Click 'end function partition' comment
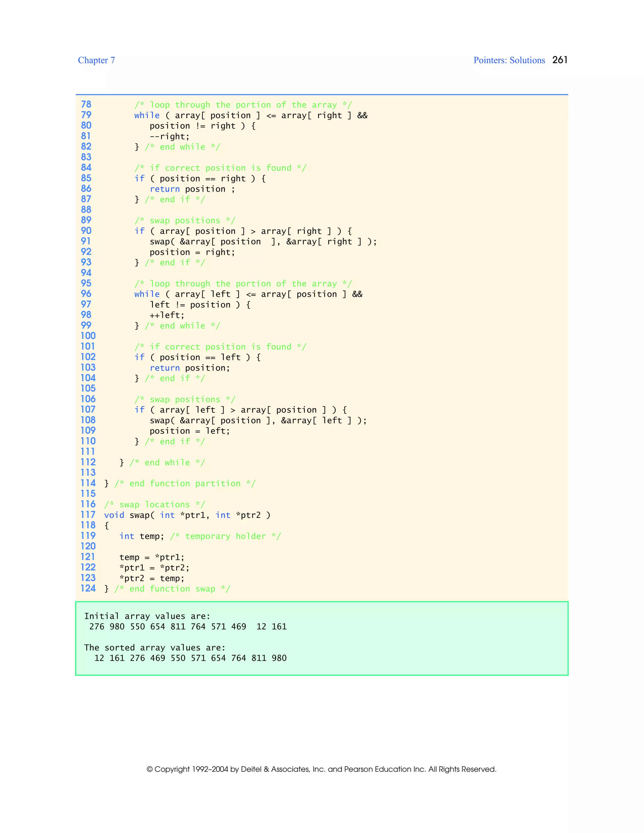Image resolution: width=644 pixels, height=833 pixels. 185,484
